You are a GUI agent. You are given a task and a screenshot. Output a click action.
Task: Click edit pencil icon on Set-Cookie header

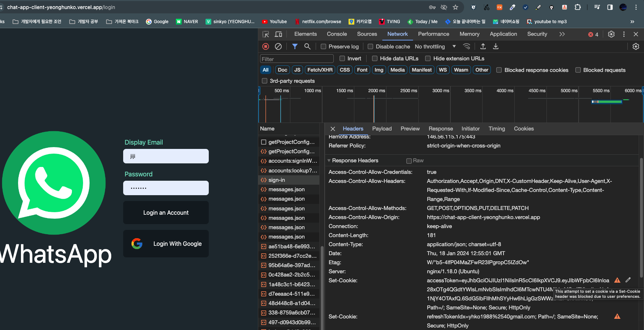[628, 280]
